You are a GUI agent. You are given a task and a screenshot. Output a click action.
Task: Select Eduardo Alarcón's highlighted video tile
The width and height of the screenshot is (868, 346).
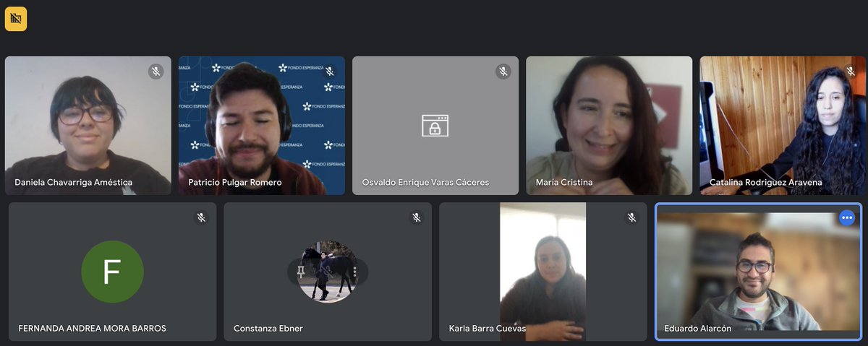(x=759, y=272)
